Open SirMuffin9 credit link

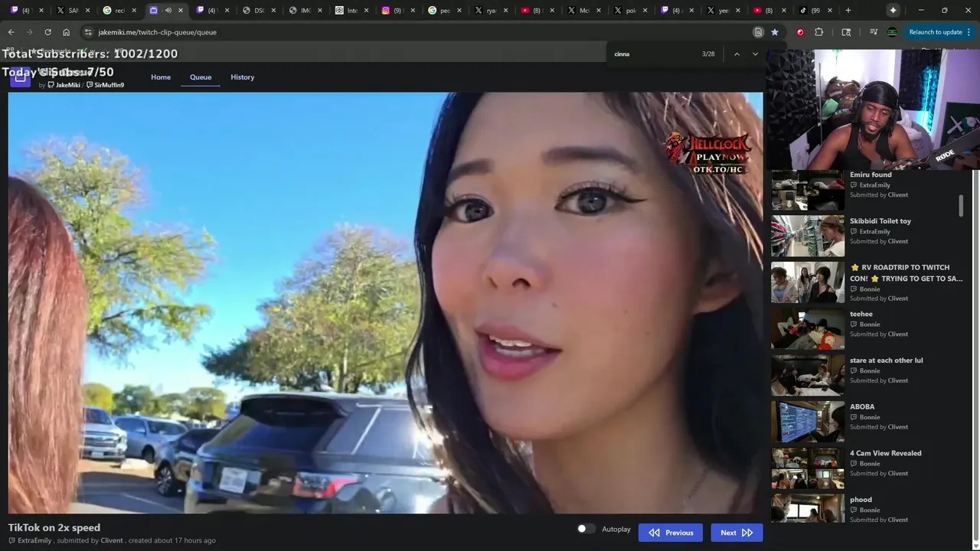tap(106, 85)
